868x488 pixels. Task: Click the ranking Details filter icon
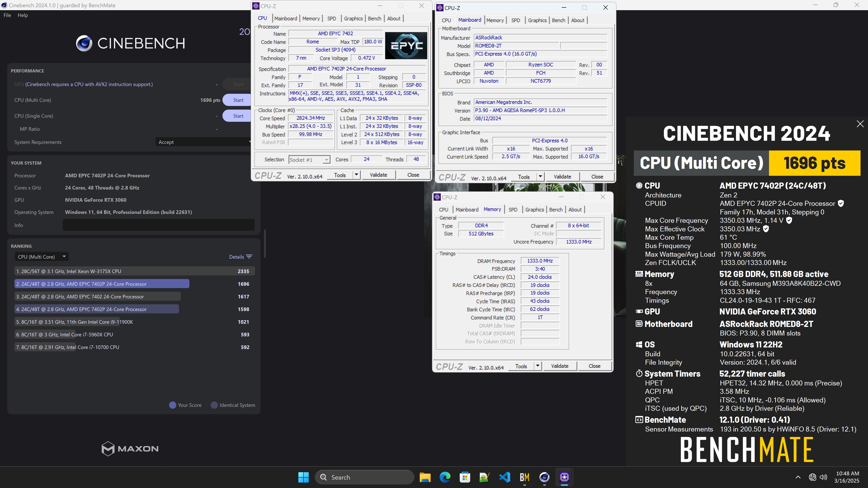249,257
